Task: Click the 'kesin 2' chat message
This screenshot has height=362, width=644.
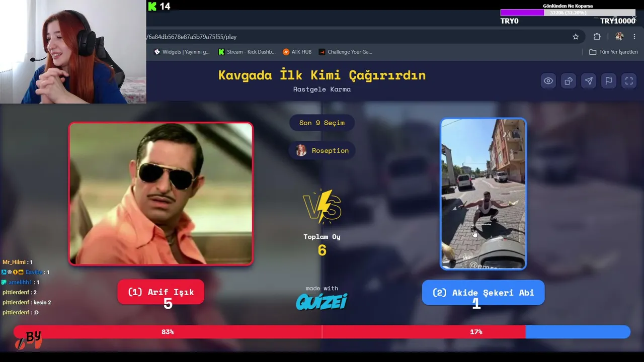Action: coord(27,302)
